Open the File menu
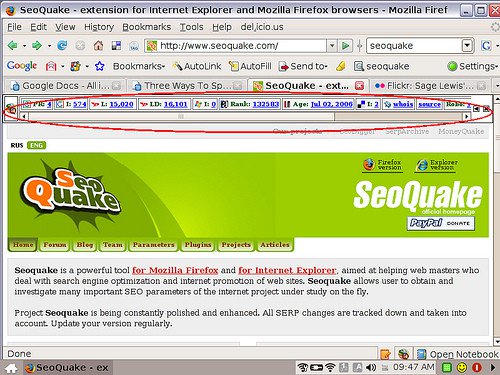 point(14,27)
